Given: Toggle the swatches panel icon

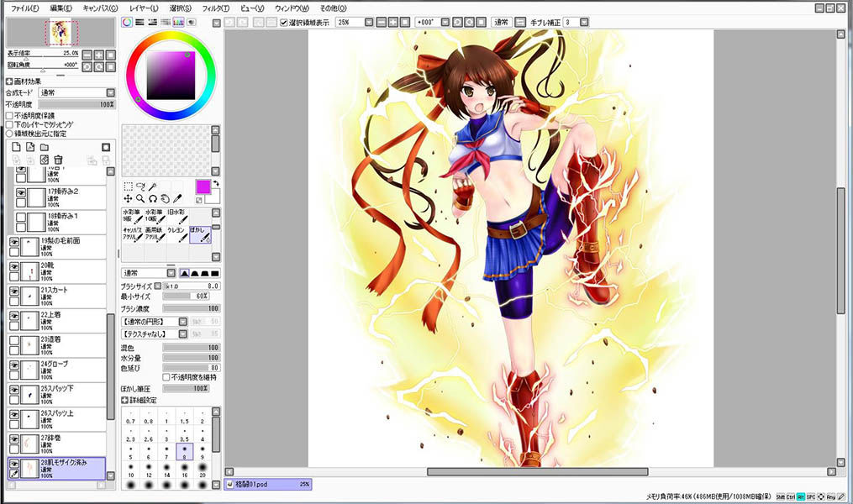Looking at the screenshot, I should click(178, 23).
